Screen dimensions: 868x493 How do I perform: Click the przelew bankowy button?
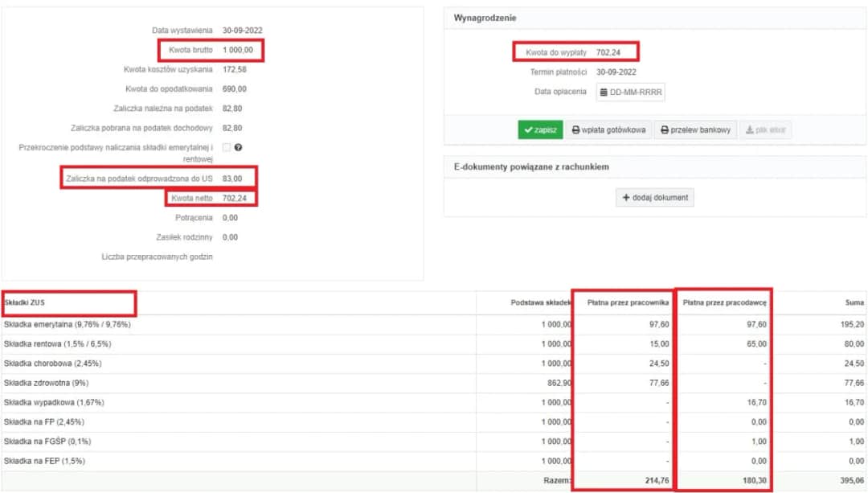(695, 130)
